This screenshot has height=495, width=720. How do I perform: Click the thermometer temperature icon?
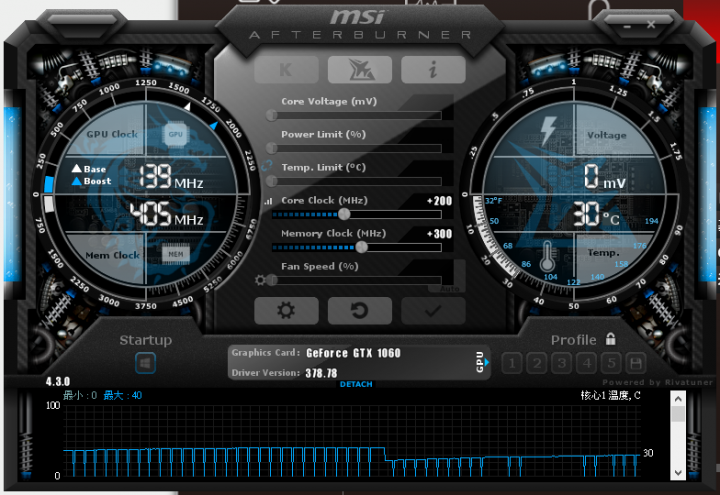(546, 256)
